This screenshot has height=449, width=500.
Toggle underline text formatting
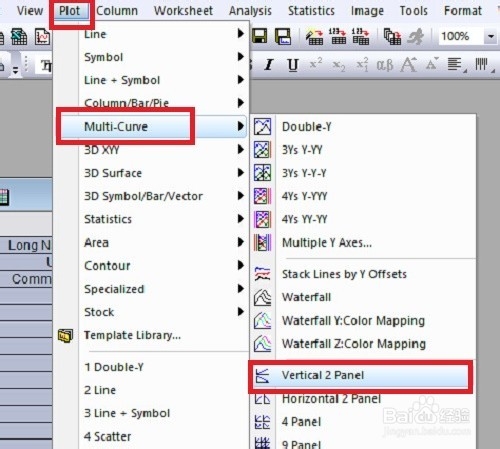[293, 65]
